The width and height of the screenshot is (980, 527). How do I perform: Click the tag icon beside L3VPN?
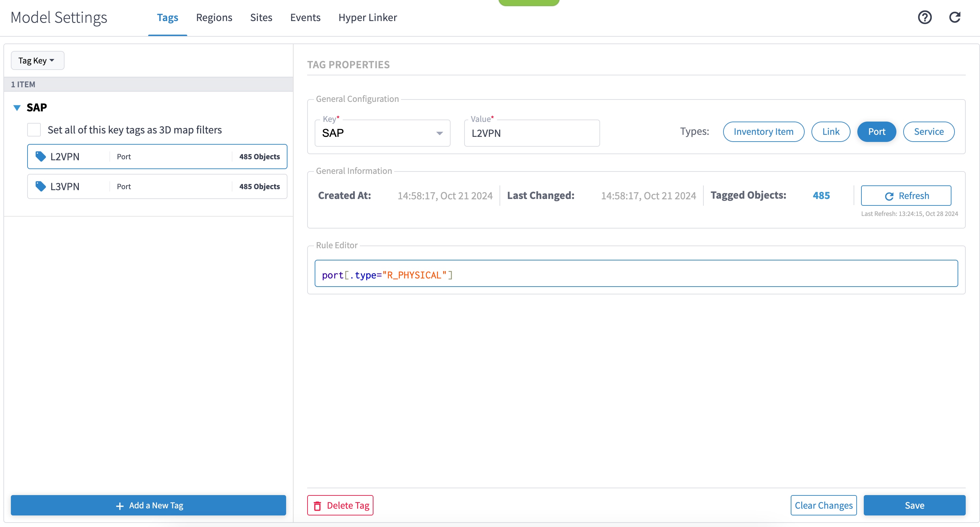40,186
